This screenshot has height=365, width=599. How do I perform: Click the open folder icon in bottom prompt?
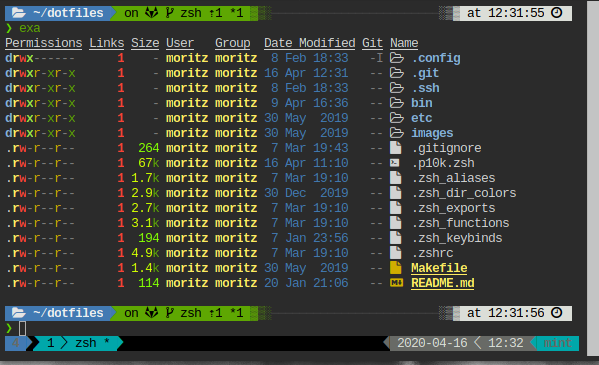(x=18, y=313)
